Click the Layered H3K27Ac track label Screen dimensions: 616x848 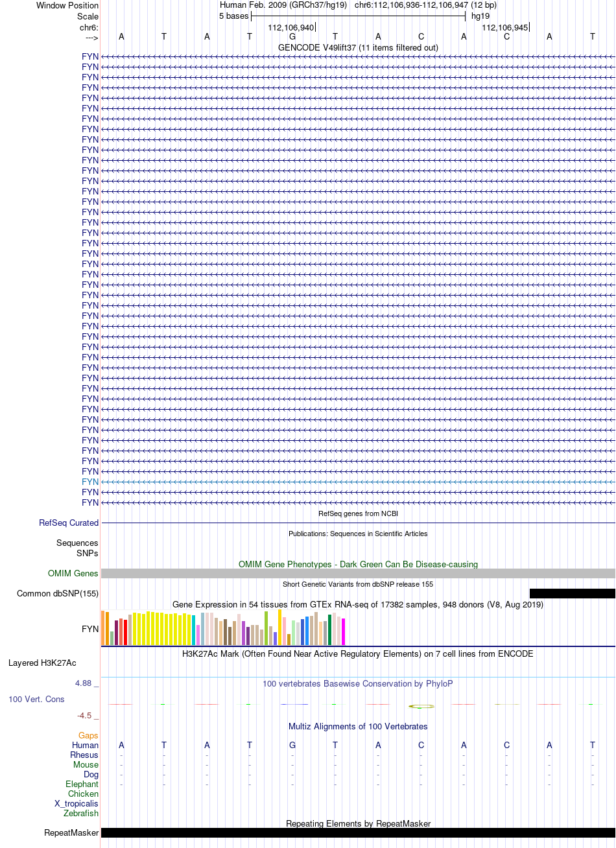tap(42, 663)
